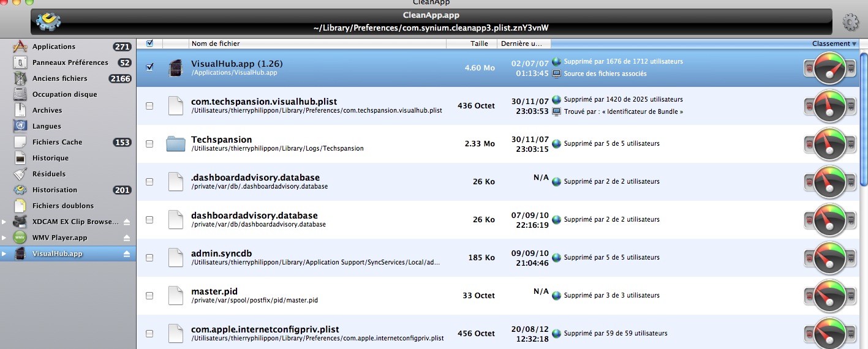Uncheck the VisualHub.app (1.26) checkbox
868x349 pixels.
tap(150, 67)
